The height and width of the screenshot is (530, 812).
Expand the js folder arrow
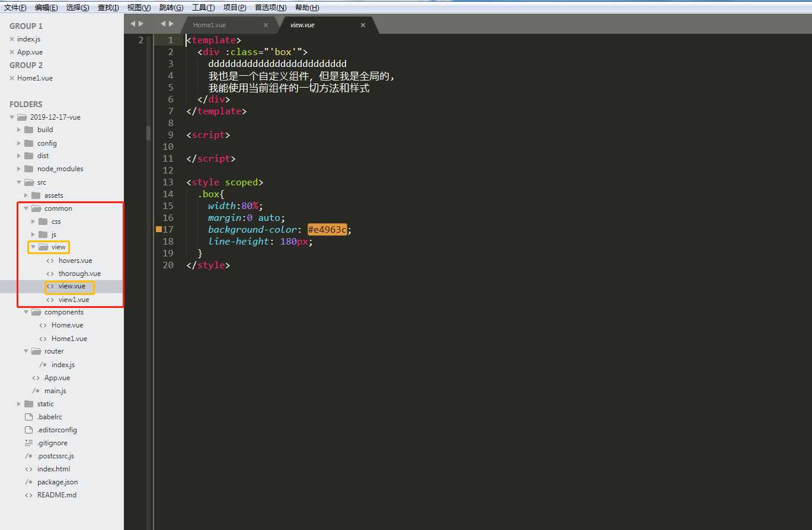(x=33, y=235)
